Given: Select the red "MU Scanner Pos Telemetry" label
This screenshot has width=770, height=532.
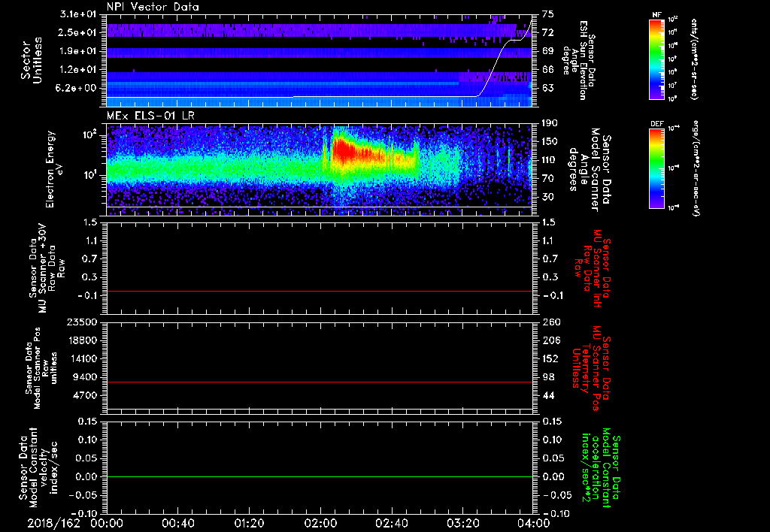Looking at the screenshot, I should [591, 368].
